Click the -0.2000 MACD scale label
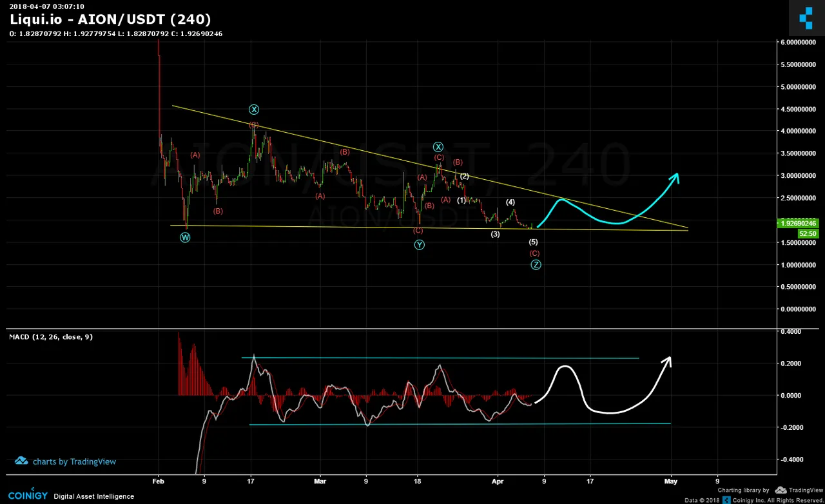Image resolution: width=825 pixels, height=504 pixels. tap(791, 427)
